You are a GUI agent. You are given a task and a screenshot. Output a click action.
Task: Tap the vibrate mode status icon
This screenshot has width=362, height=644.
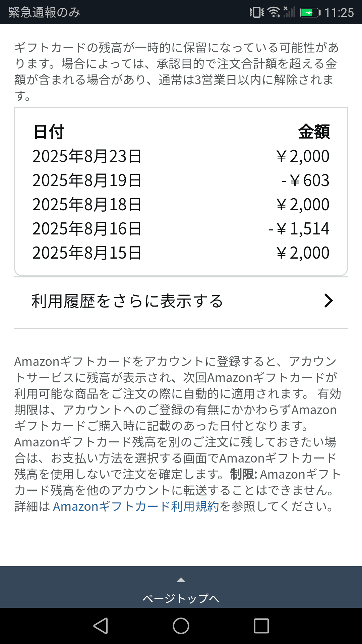[x=257, y=12]
